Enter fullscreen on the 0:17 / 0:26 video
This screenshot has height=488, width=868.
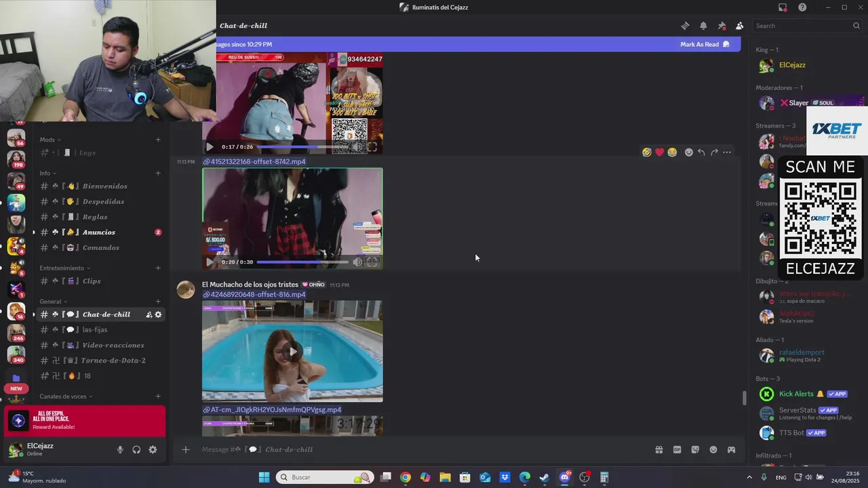click(x=372, y=146)
